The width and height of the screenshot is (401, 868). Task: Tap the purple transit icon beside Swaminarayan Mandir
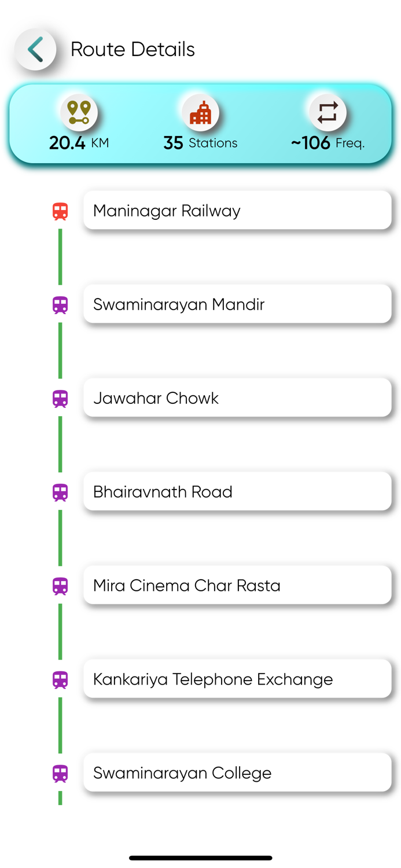60,304
